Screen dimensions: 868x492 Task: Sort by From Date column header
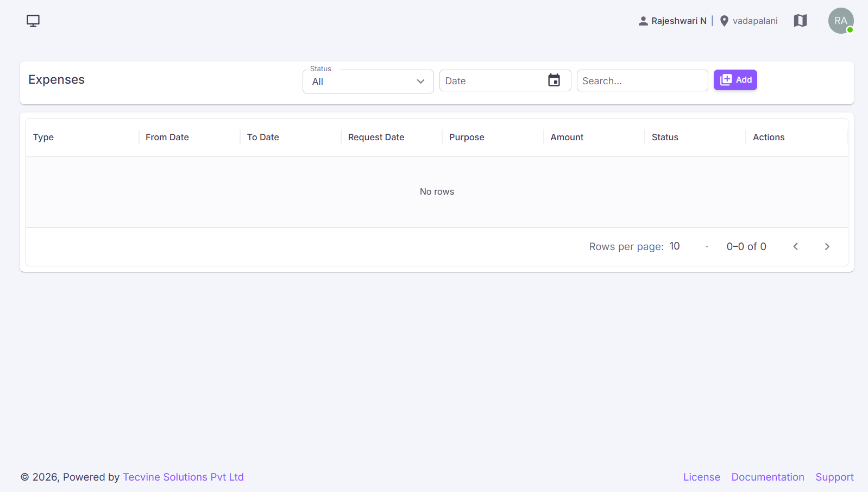(x=167, y=138)
